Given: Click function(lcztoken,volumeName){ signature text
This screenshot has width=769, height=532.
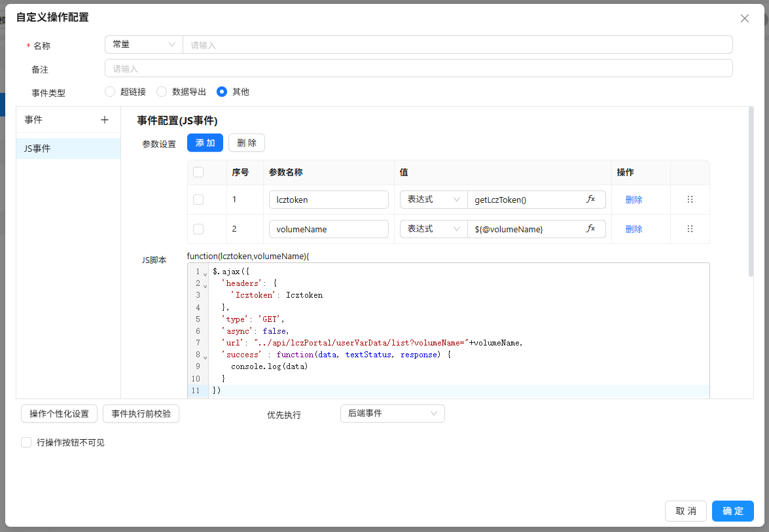Looking at the screenshot, I should coord(248,256).
